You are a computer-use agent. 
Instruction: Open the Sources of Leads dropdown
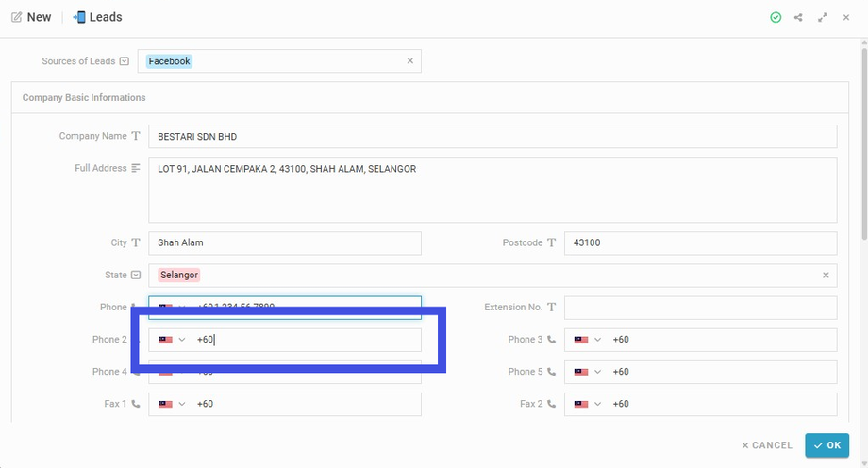[x=124, y=61]
